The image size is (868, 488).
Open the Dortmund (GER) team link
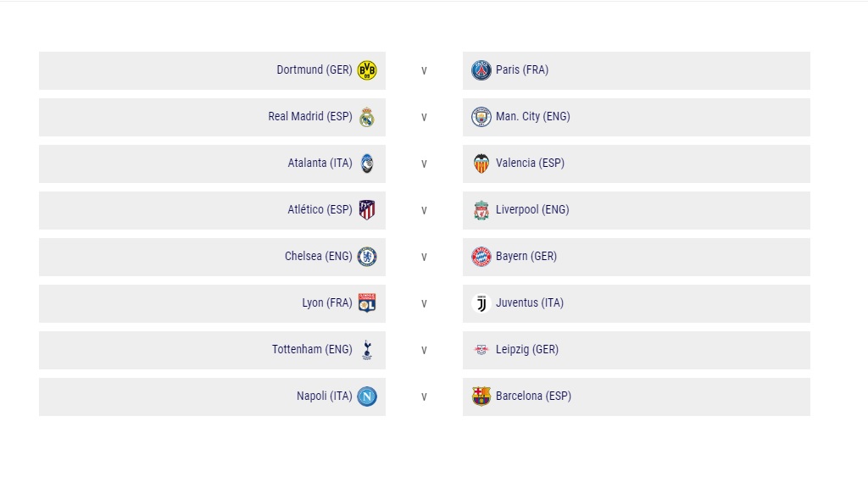[314, 69]
